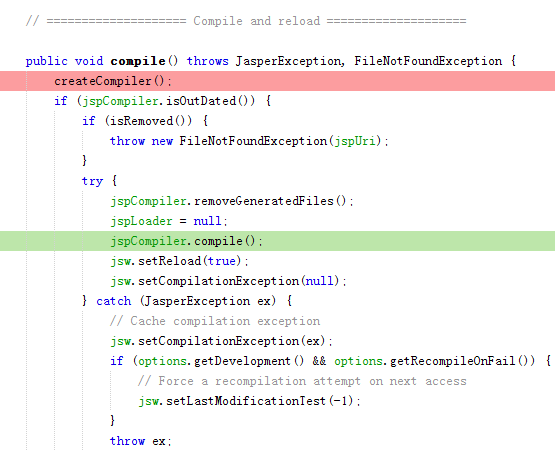This screenshot has width=555, height=450.
Task: Click the 'Cache compilation exception' comment
Action: coord(215,321)
